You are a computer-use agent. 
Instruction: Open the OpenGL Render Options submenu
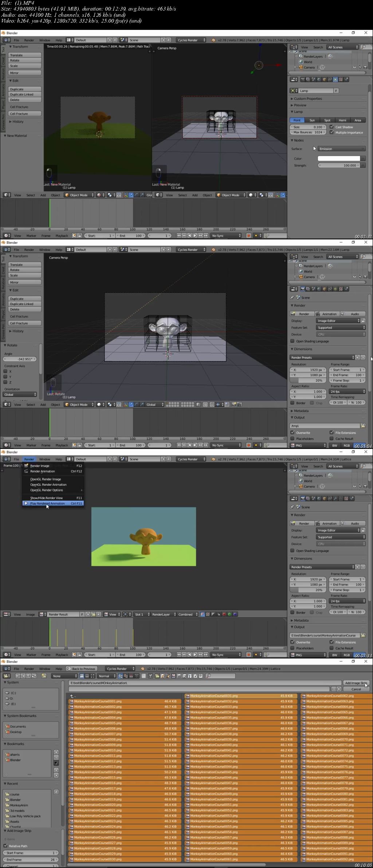(53, 490)
